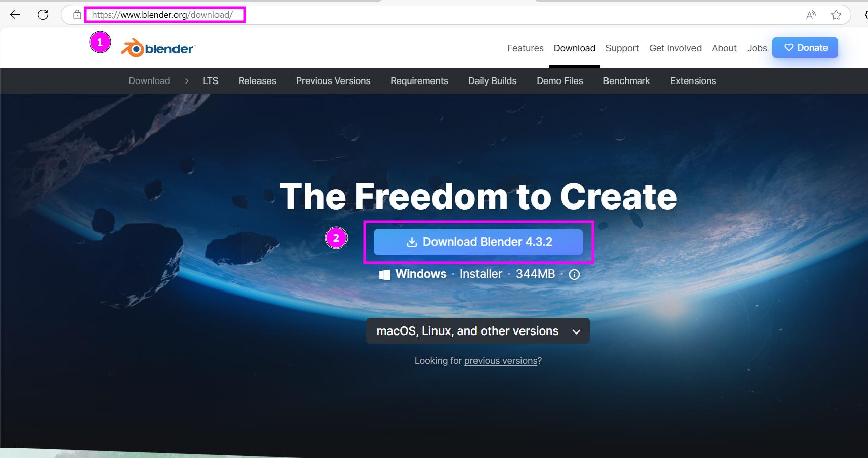Click the info icon next to 344MB
Viewport: 868px width, 458px height.
(x=574, y=274)
